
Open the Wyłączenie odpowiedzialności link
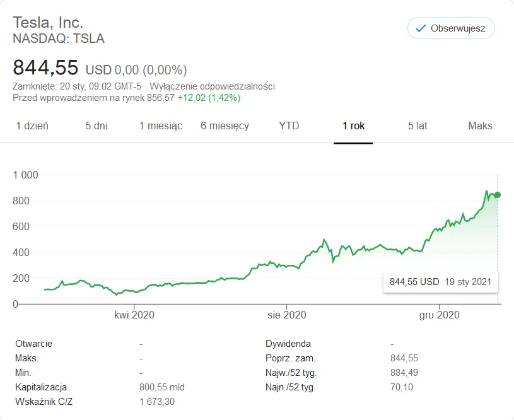click(212, 86)
